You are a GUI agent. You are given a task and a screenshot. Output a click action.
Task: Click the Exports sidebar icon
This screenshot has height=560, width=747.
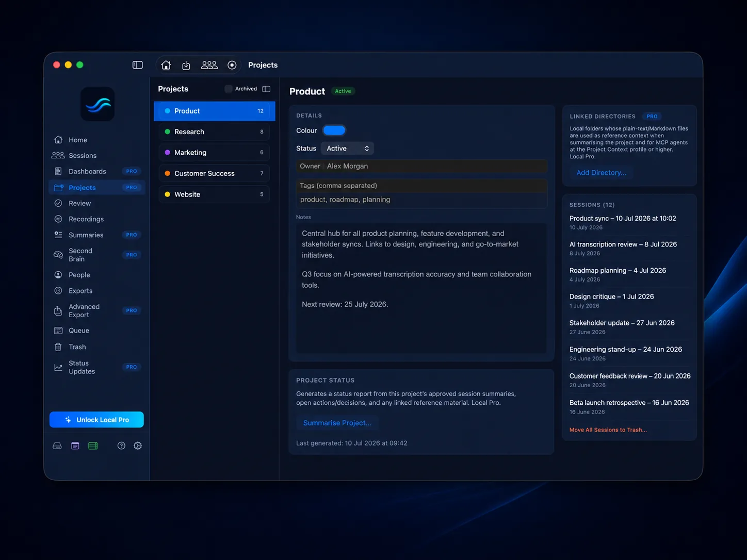pos(58,291)
